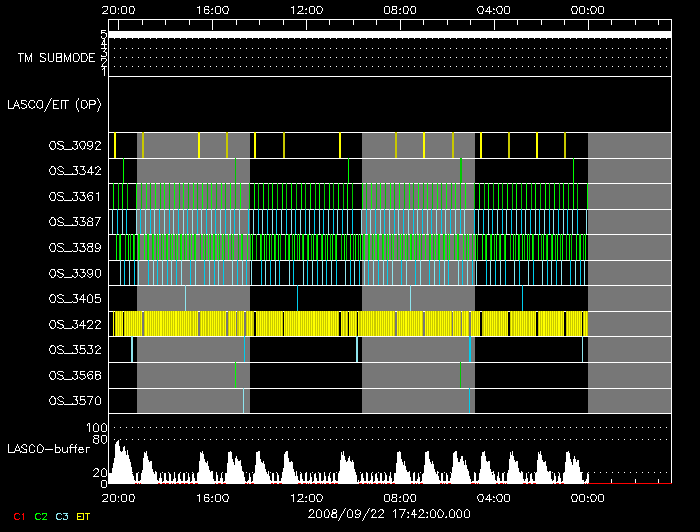Select the green C2 legend entry
Viewport: 700px width, 532px height.
pyautogui.click(x=40, y=516)
